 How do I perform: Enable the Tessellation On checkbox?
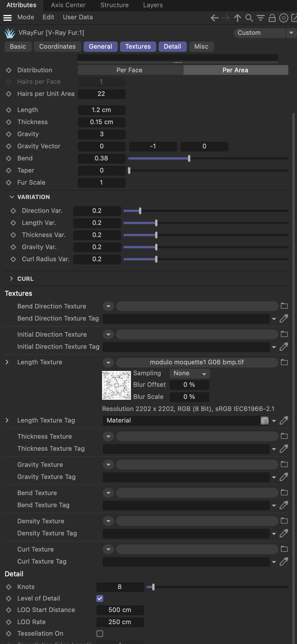(x=100, y=633)
